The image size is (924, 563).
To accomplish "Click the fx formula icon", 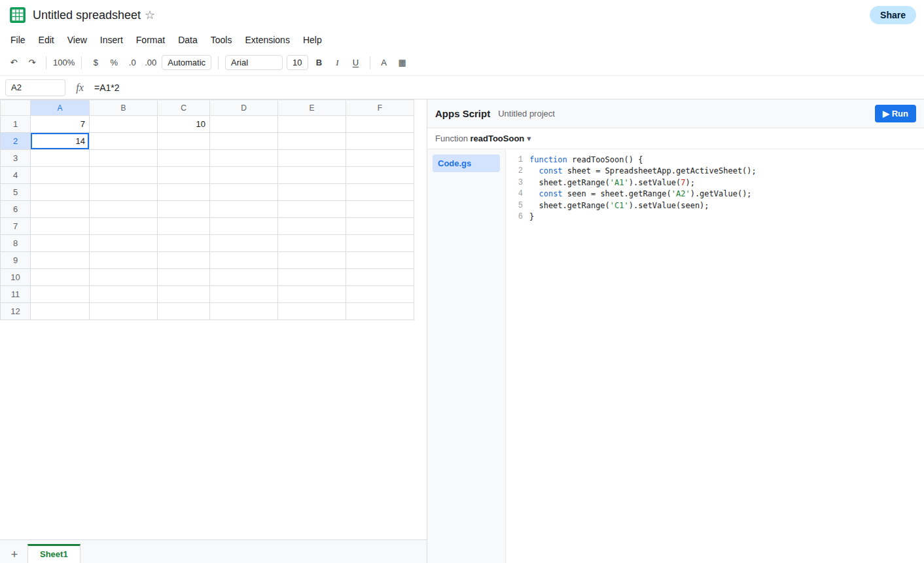I will 80,88.
